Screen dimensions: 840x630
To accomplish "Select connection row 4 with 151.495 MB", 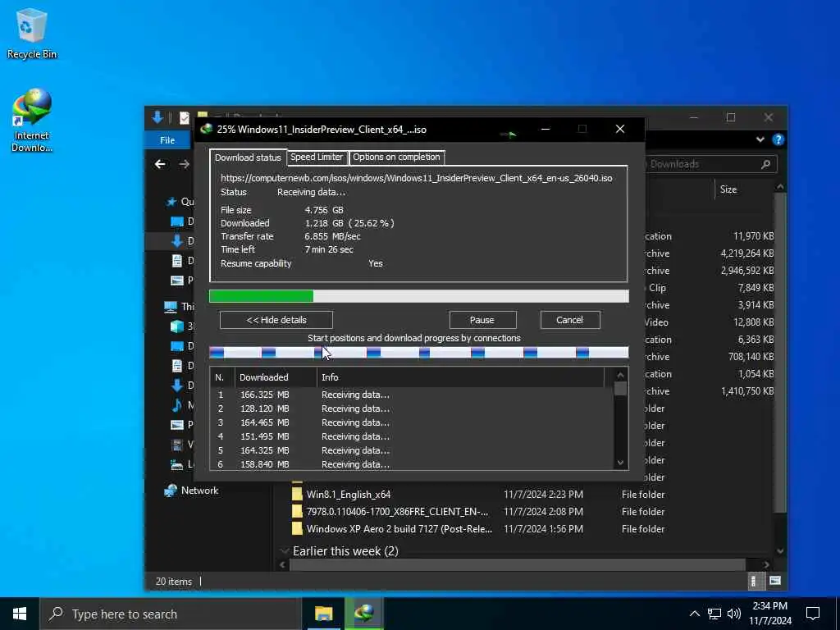I will 412,436.
